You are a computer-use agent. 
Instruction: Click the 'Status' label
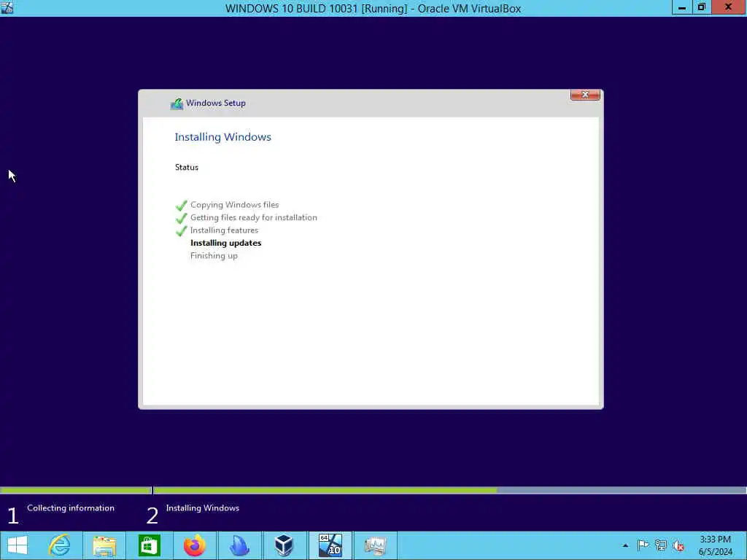tap(187, 167)
